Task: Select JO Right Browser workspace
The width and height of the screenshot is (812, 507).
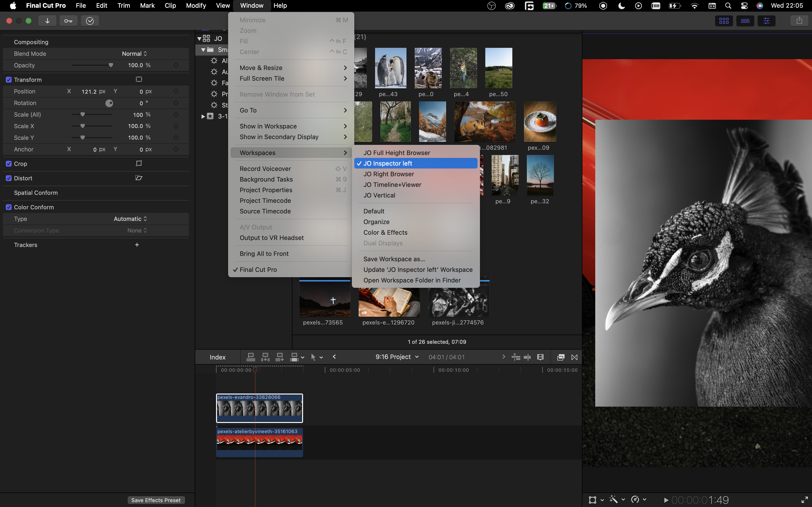Action: (389, 174)
